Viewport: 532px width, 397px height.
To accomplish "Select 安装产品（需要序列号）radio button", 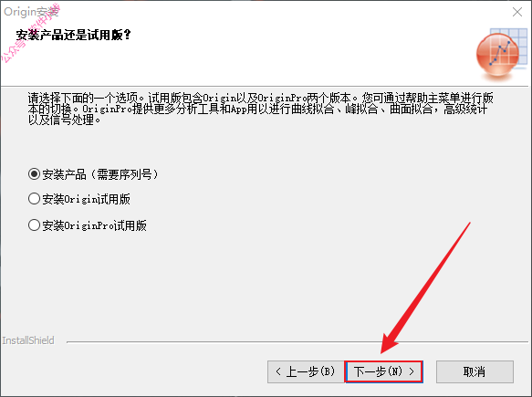I will [34, 174].
